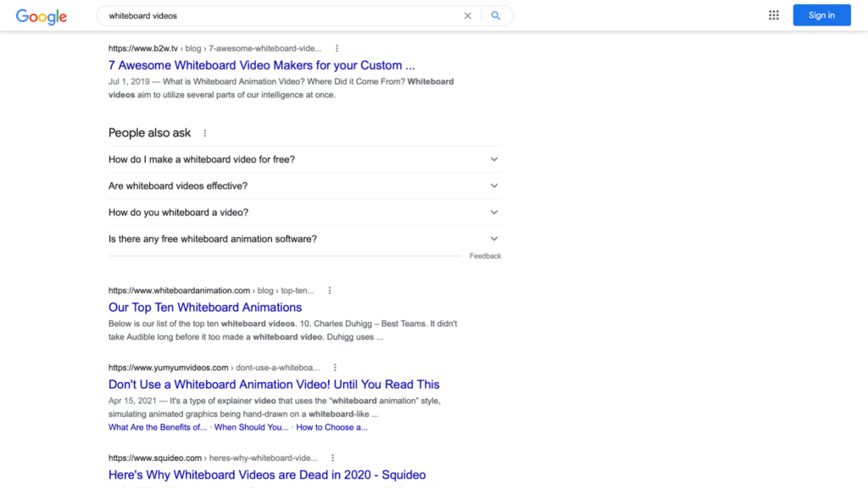868x488 pixels.
Task: Click What Are the Benefits of... sublink
Action: click(157, 427)
